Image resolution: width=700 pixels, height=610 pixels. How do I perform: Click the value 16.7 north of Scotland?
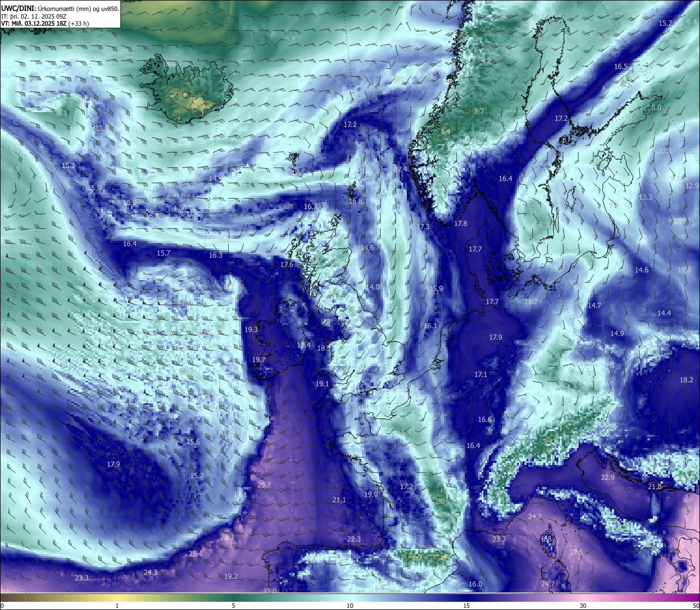[310, 206]
